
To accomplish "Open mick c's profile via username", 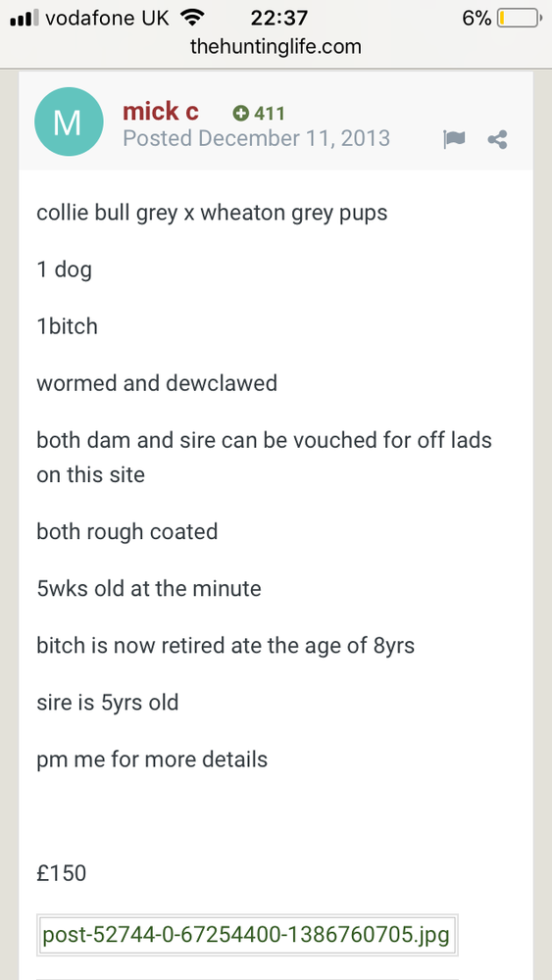I will [161, 112].
